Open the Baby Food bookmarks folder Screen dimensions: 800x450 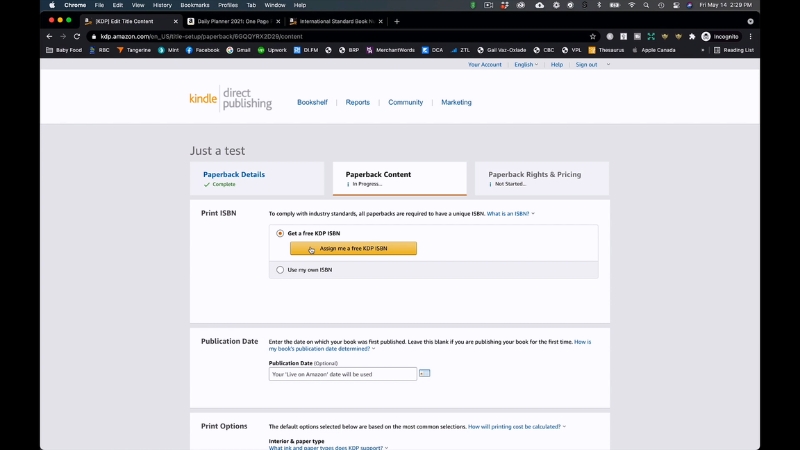click(x=64, y=50)
